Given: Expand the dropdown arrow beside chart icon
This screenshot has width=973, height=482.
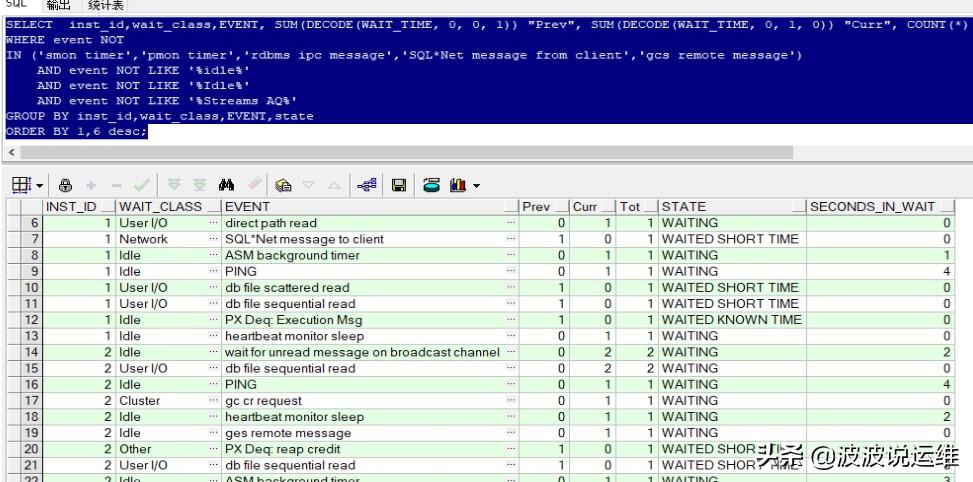Looking at the screenshot, I should [x=476, y=186].
